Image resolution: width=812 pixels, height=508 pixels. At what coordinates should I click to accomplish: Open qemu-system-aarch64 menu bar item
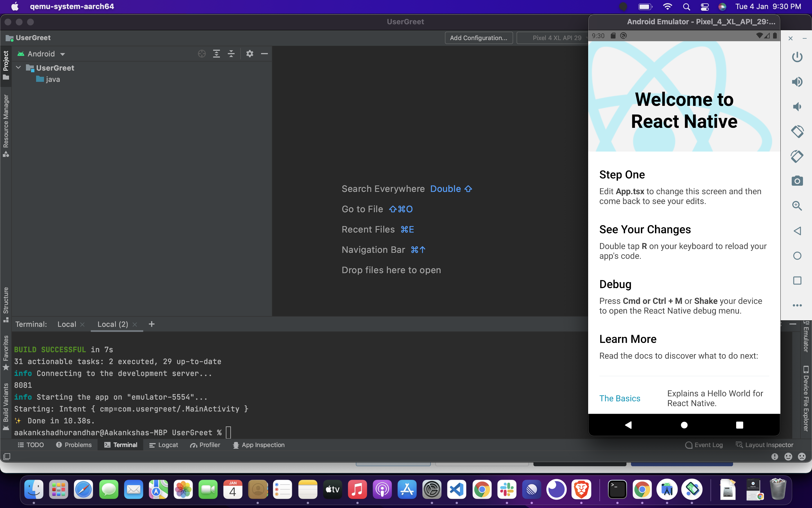pyautogui.click(x=72, y=6)
